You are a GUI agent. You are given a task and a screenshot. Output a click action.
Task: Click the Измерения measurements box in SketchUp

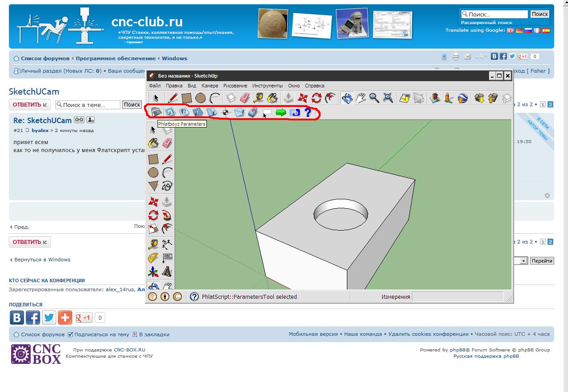tap(457, 297)
